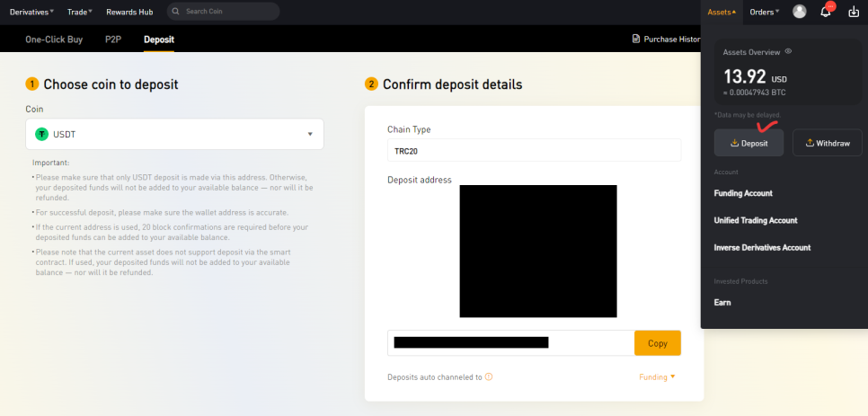Click the Withdraw button

[827, 143]
